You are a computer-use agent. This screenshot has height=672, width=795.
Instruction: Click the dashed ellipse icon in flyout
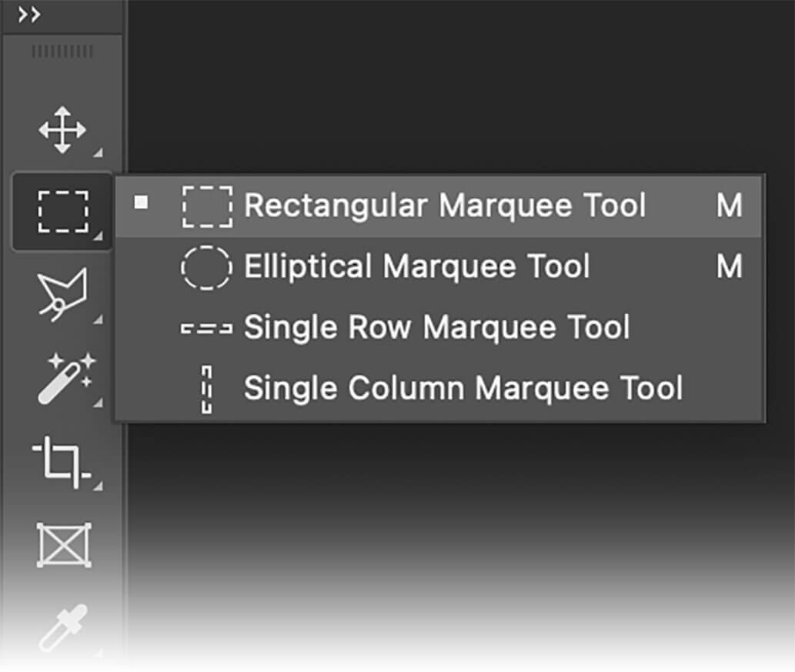205,267
